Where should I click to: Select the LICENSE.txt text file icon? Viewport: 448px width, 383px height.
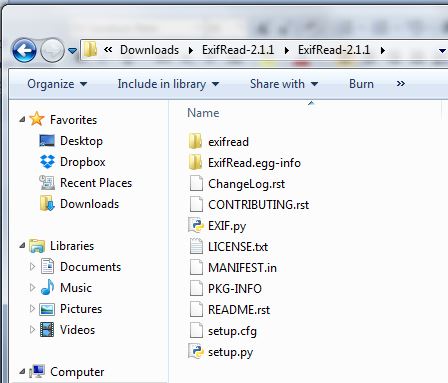[196, 246]
